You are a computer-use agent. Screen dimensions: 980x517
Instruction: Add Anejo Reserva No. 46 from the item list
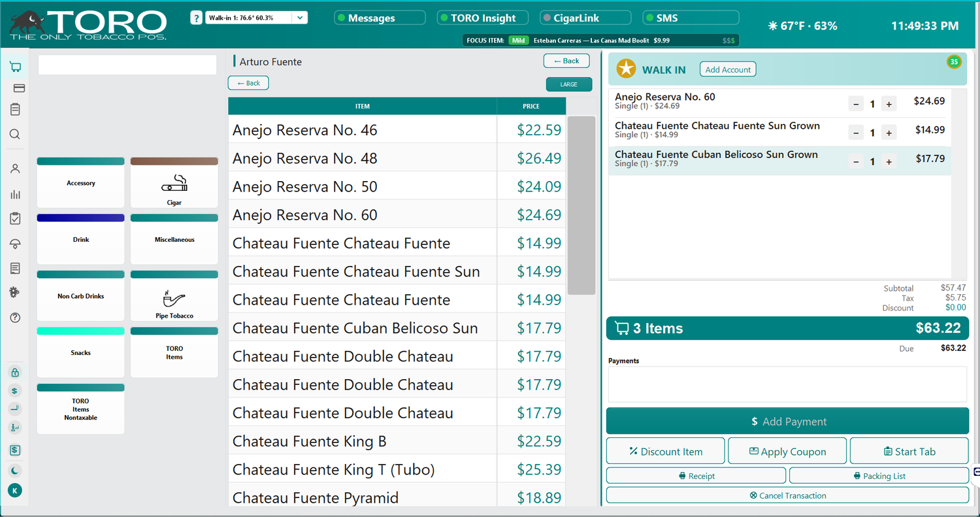coord(397,130)
